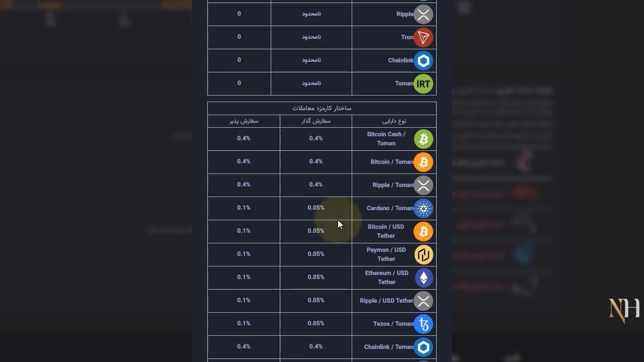
Task: Click the سفارش پذیر column header
Action: tap(244, 121)
